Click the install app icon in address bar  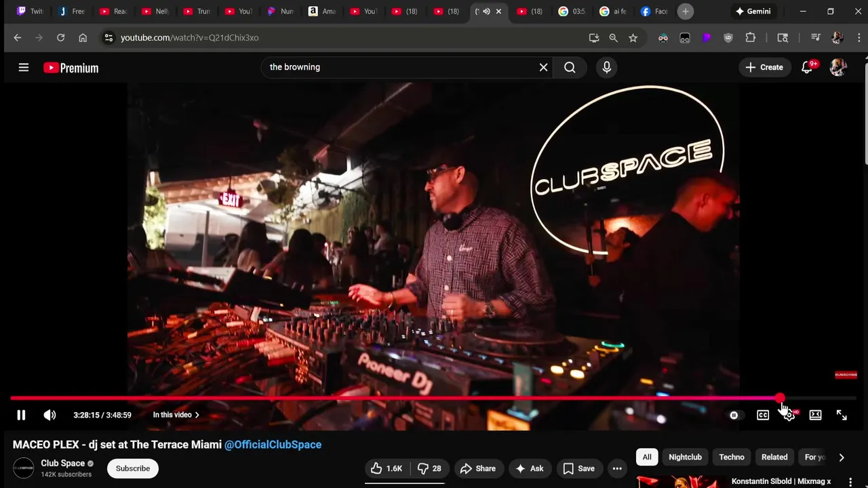tap(594, 38)
